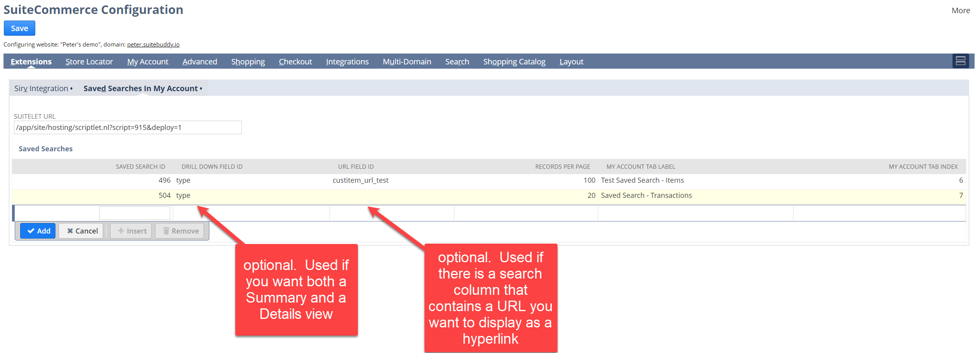Viewport: 980px width, 353px height.
Task: Switch to the Checkout tab
Action: click(295, 62)
